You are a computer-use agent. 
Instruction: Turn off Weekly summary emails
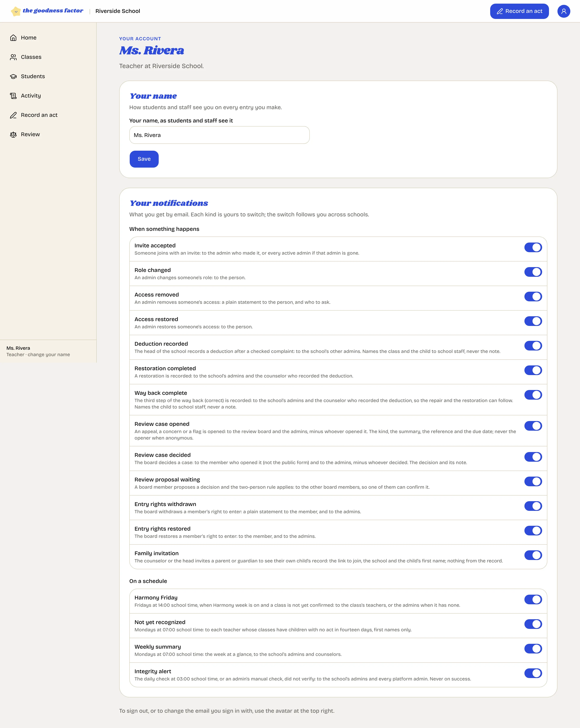coord(533,649)
